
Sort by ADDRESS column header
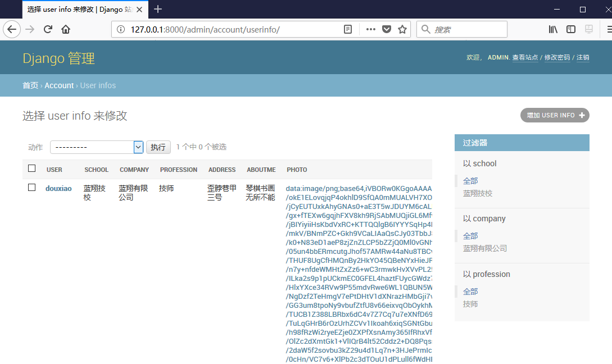tap(221, 170)
